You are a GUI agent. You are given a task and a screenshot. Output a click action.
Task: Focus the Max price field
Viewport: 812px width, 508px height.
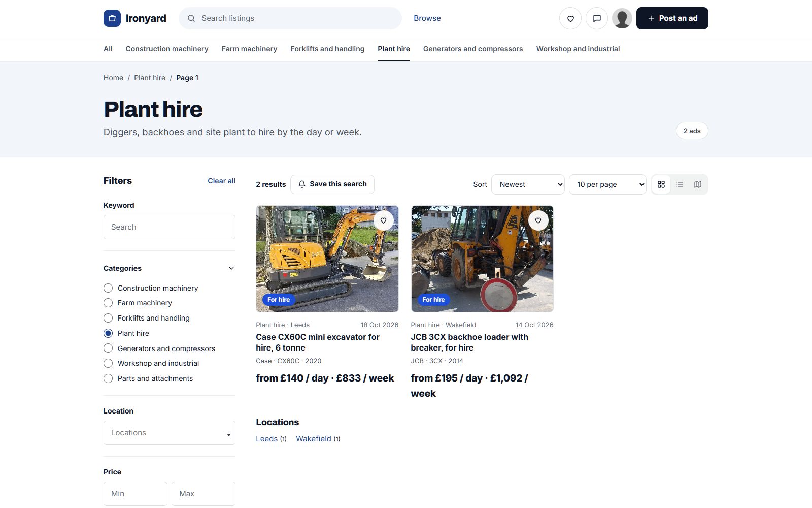tap(204, 494)
